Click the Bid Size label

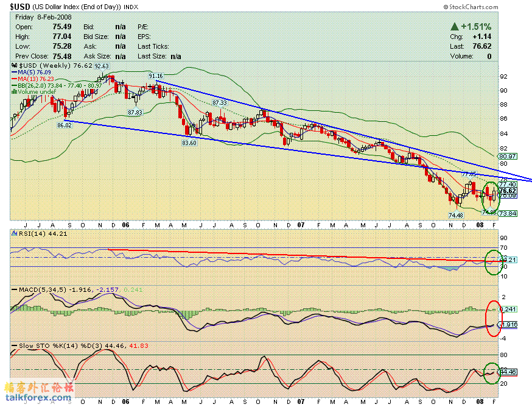pyautogui.click(x=96, y=37)
